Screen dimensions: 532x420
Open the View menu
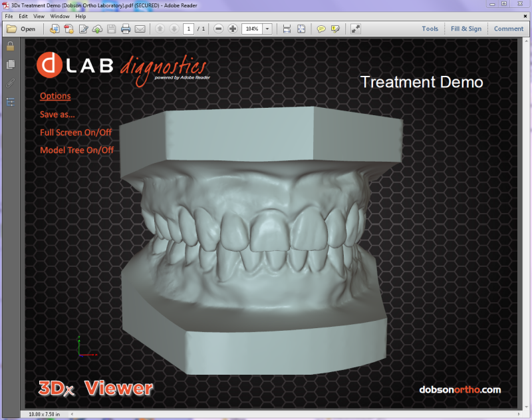pyautogui.click(x=39, y=16)
